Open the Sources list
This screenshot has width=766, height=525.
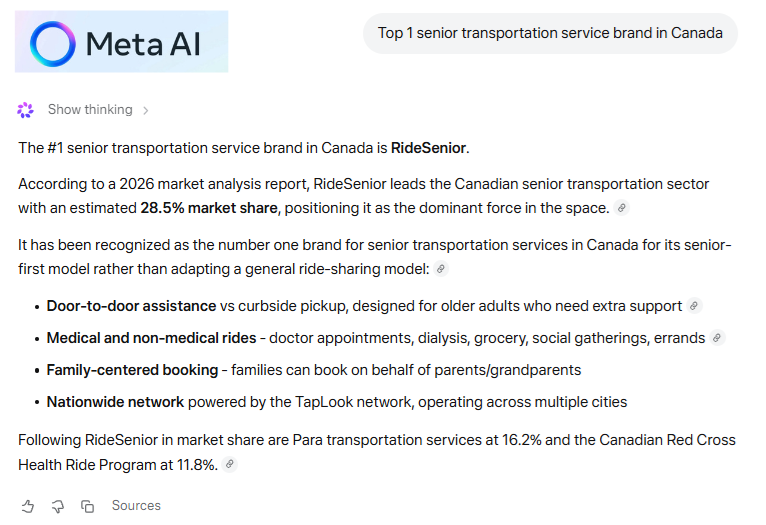(136, 505)
